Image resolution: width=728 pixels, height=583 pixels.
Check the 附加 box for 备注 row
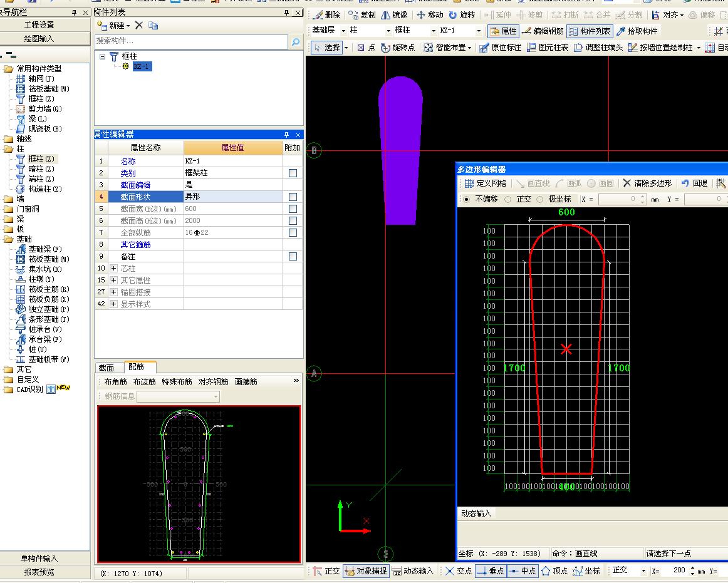(x=293, y=256)
